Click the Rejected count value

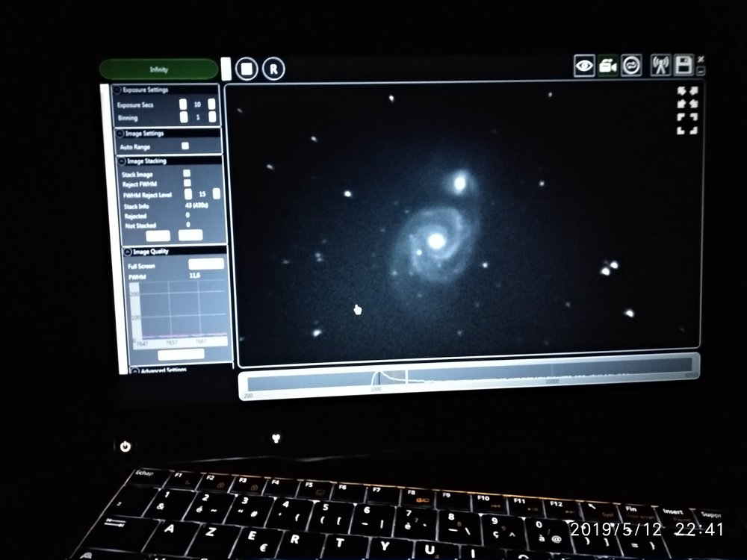pyautogui.click(x=187, y=215)
